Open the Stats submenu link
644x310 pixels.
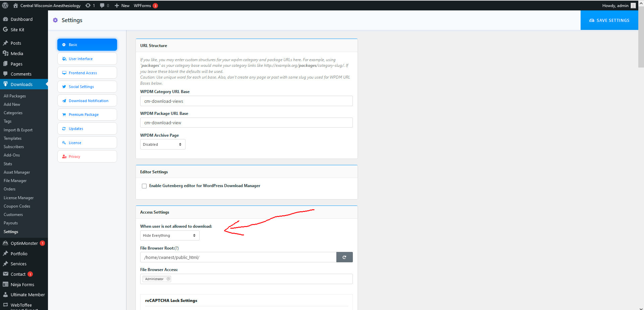[8, 164]
